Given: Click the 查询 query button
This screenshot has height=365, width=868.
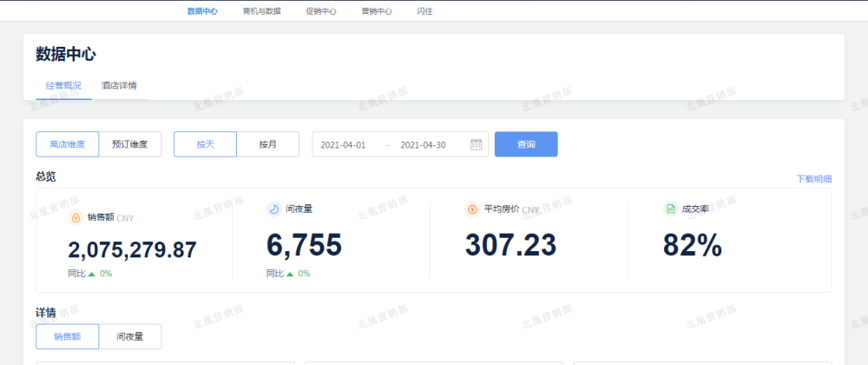Looking at the screenshot, I should click(526, 144).
